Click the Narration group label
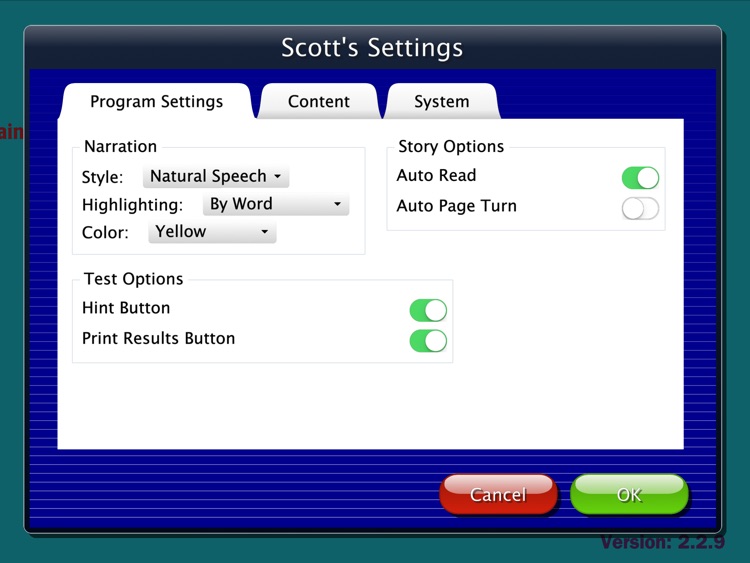750x563 pixels. [x=121, y=146]
